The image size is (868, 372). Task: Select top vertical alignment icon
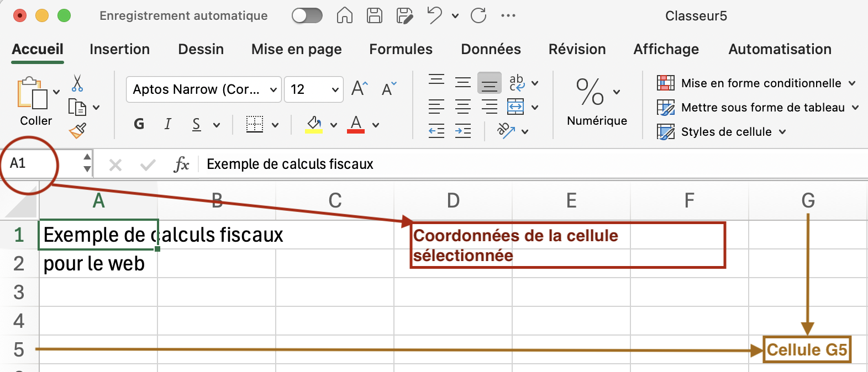click(436, 82)
